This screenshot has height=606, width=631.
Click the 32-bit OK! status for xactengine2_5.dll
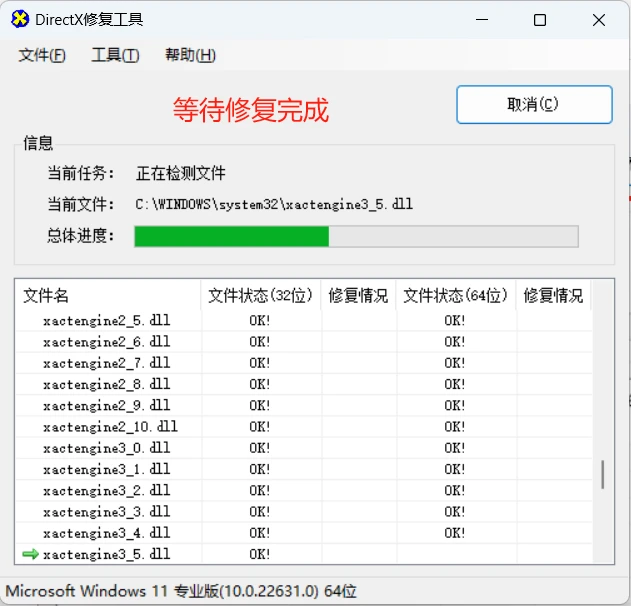tap(260, 321)
